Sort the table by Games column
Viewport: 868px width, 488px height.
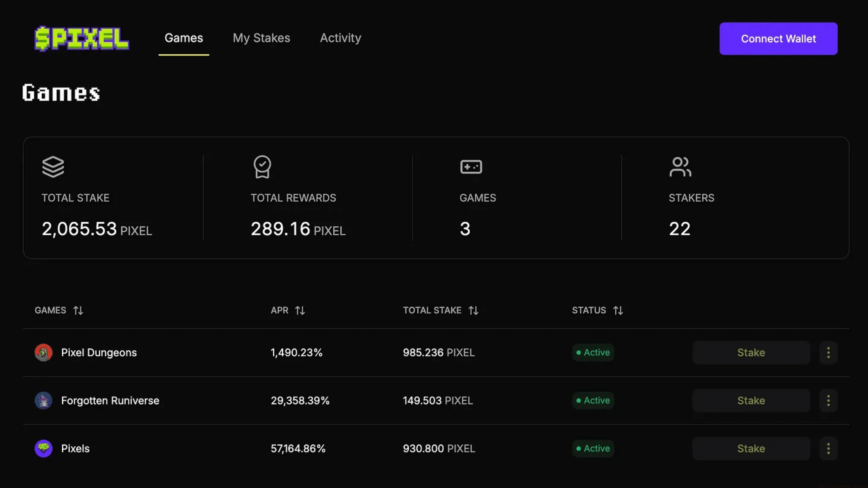78,310
